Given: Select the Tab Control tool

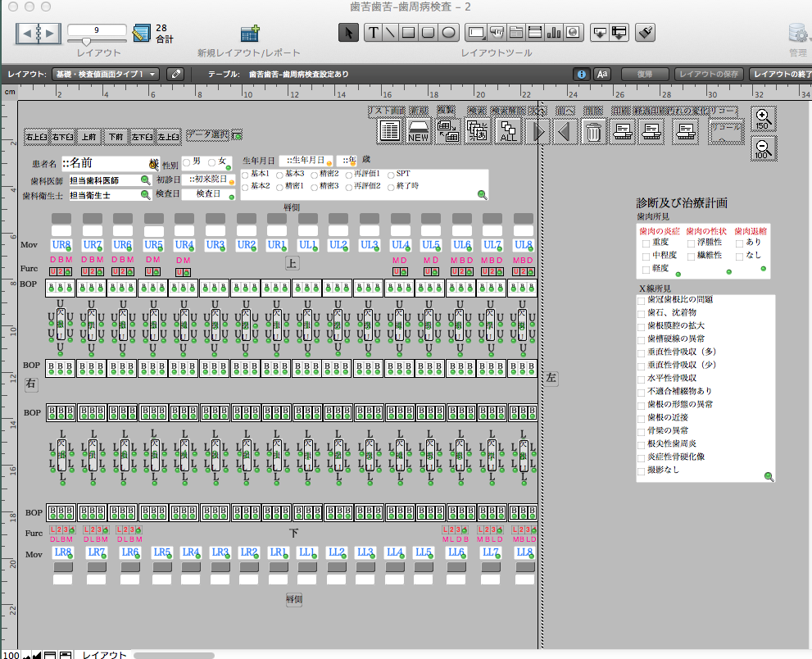Looking at the screenshot, I should click(x=515, y=33).
